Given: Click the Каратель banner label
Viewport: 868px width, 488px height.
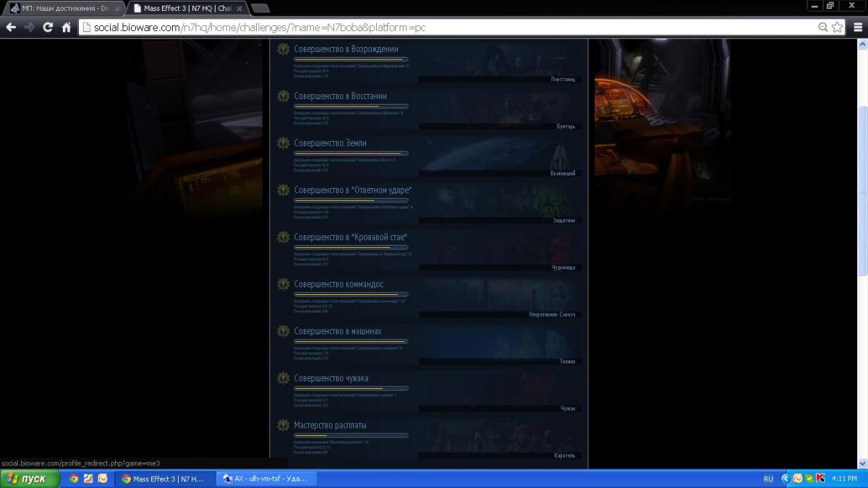Looking at the screenshot, I should pos(564,455).
